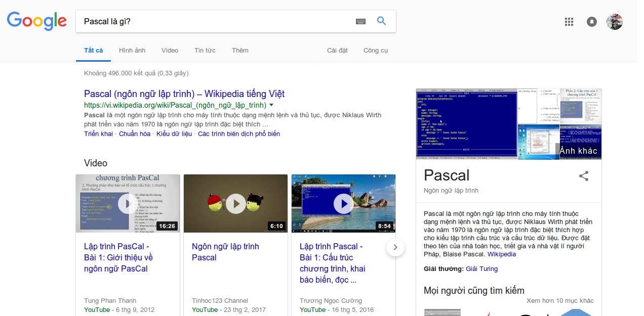The height and width of the screenshot is (316, 644).
Task: Open Cài đặt settings menu
Action: click(x=337, y=51)
